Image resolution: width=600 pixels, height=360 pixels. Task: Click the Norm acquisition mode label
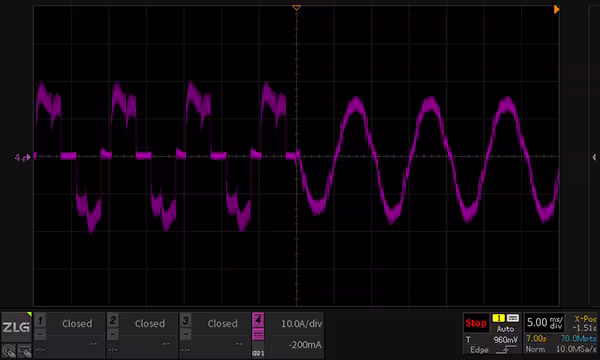pyautogui.click(x=535, y=349)
